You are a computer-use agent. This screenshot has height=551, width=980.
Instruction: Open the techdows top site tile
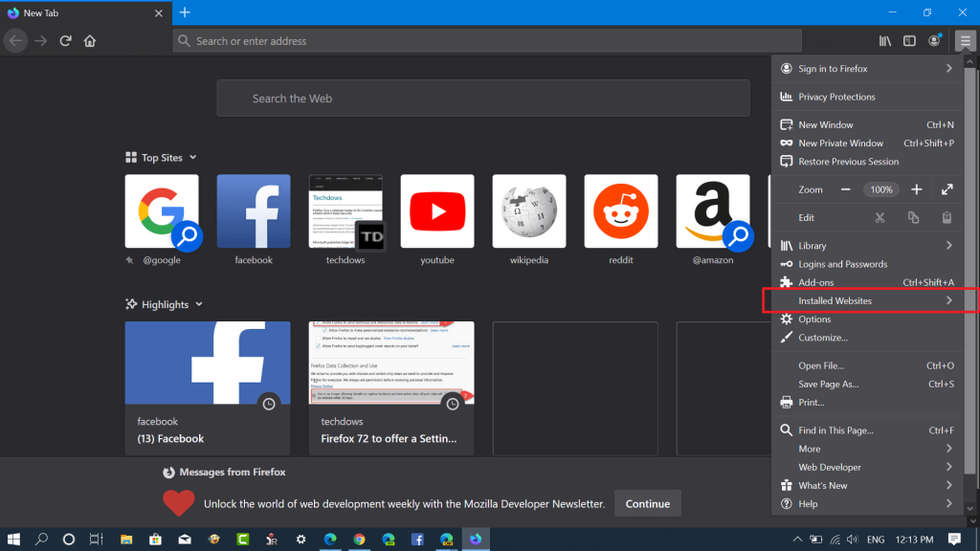[x=345, y=211]
